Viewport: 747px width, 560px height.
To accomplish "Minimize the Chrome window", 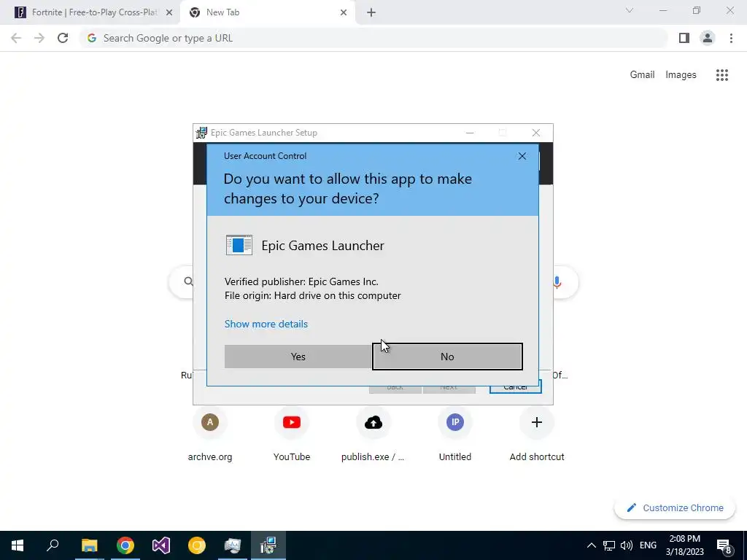I will tap(663, 10).
